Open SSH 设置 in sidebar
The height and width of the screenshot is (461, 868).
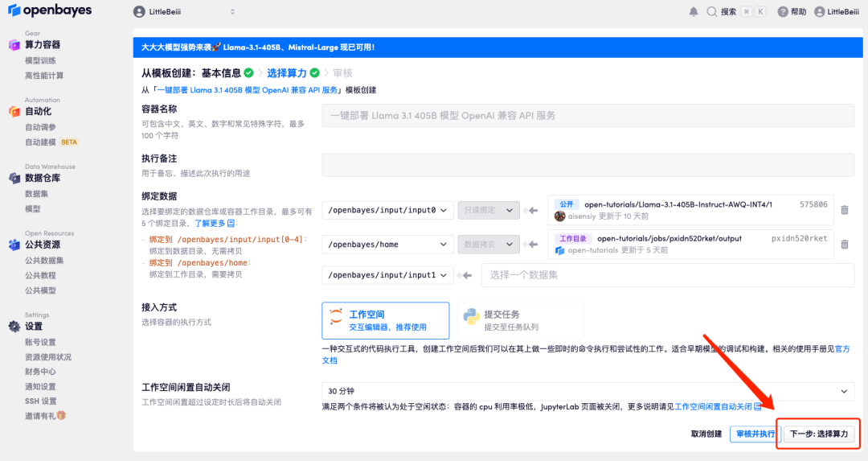[x=41, y=401]
